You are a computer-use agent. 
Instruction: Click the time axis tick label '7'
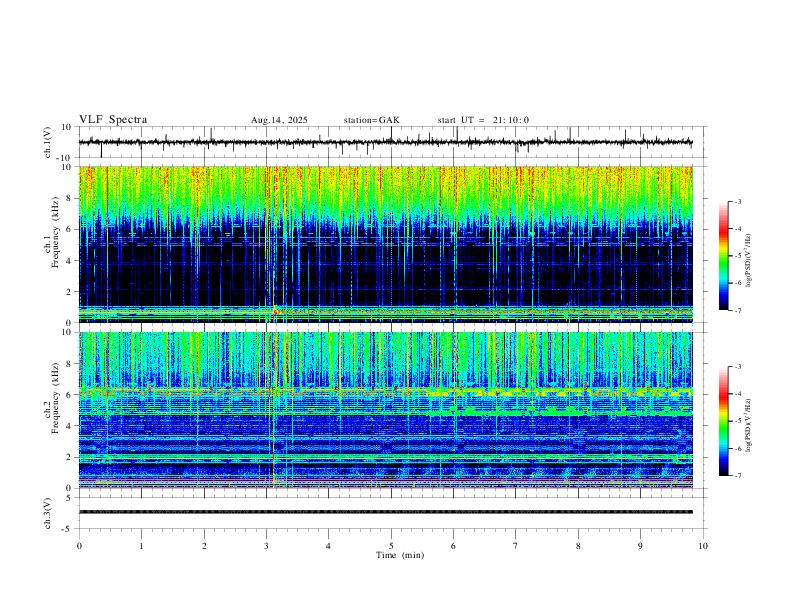[x=516, y=546]
